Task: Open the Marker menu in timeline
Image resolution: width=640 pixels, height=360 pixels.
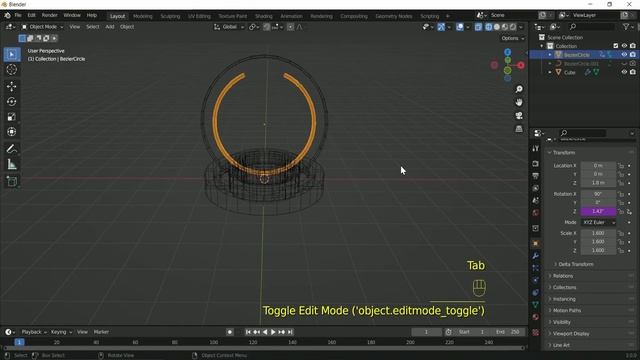Action: pos(101,332)
